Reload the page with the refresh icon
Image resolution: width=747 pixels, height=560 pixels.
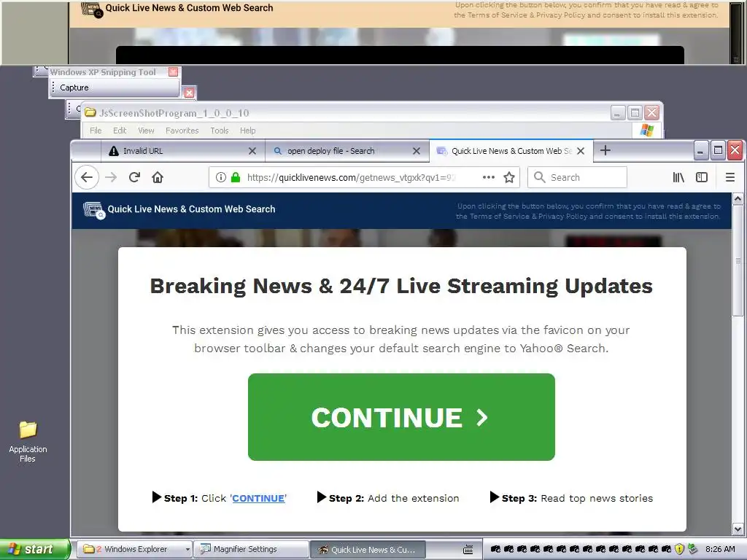[x=134, y=177]
